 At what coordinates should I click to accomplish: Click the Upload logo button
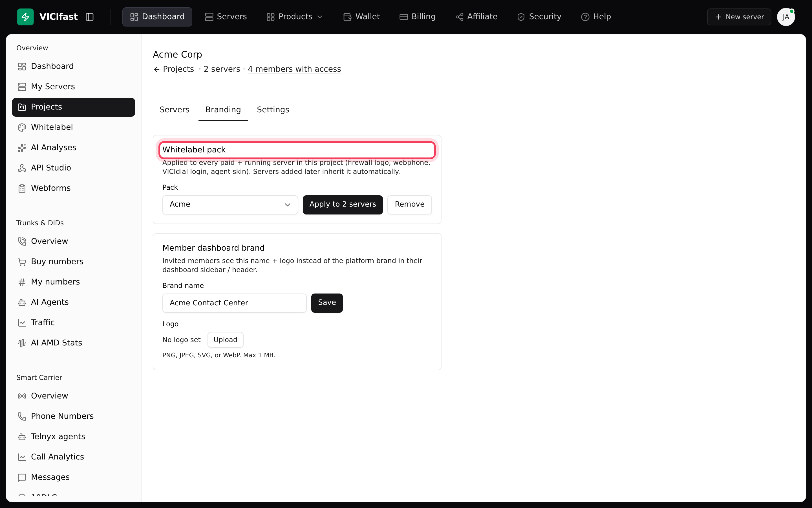tap(226, 340)
